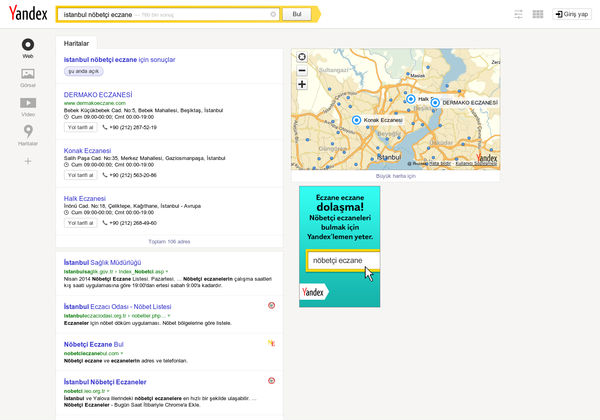Open the Haritalar maps pin icon
The width and height of the screenshot is (600, 420).
[28, 131]
